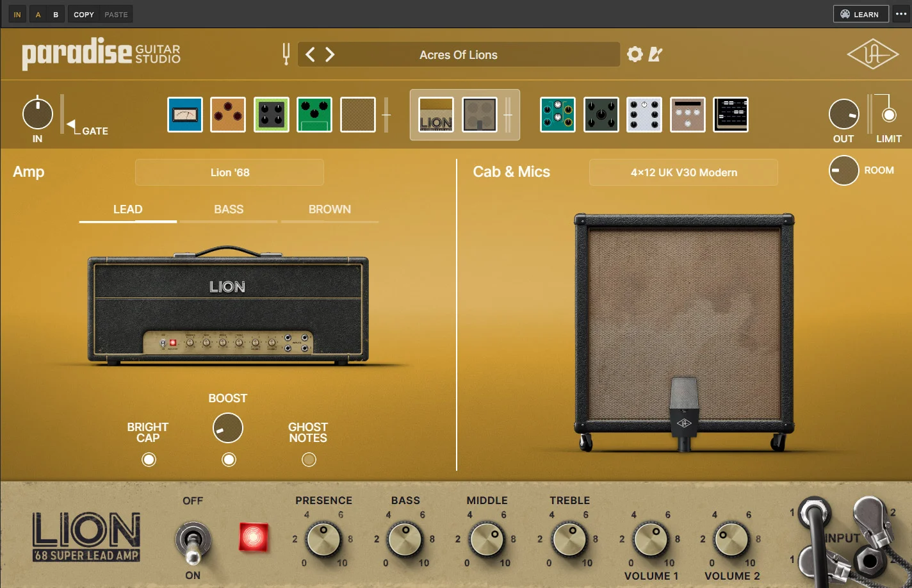Click the Universal Audio logo

873,55
